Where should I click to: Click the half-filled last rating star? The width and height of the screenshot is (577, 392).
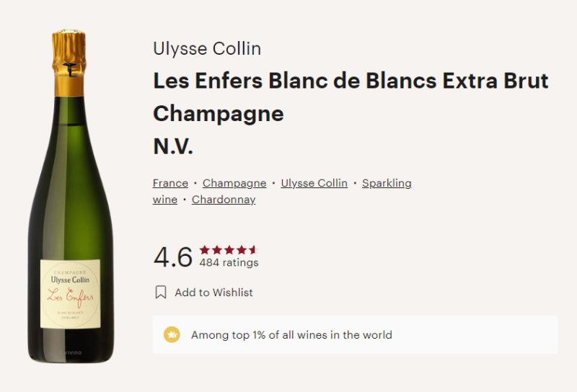pos(253,250)
